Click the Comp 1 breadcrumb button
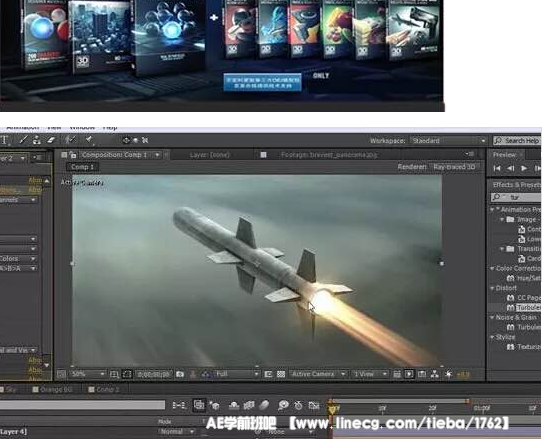The height and width of the screenshot is (440, 542). pyautogui.click(x=82, y=167)
